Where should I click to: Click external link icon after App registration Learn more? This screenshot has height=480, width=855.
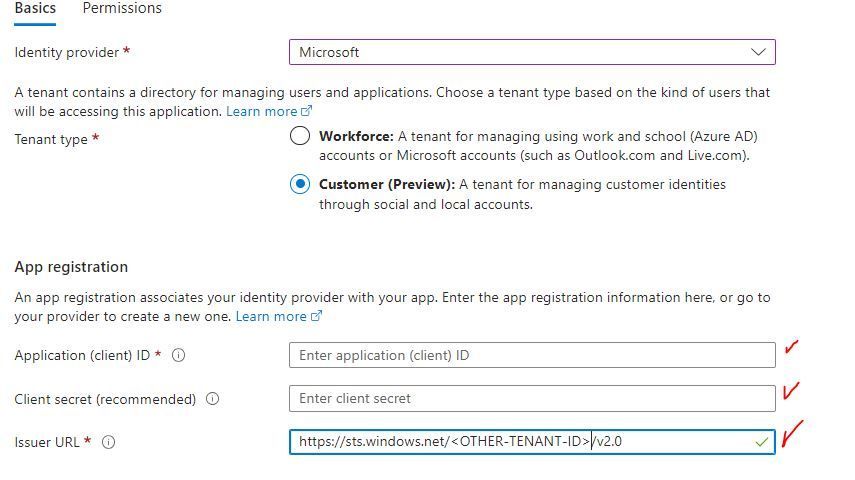coord(317,316)
